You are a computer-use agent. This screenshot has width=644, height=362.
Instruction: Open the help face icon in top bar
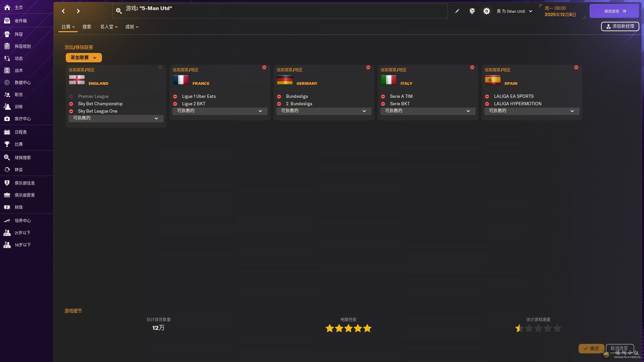tap(472, 11)
